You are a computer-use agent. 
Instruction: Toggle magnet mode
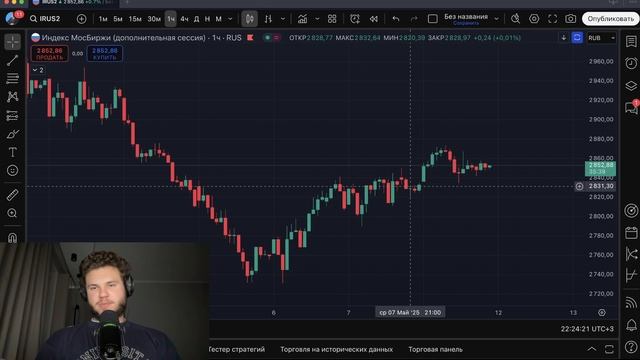(x=13, y=237)
